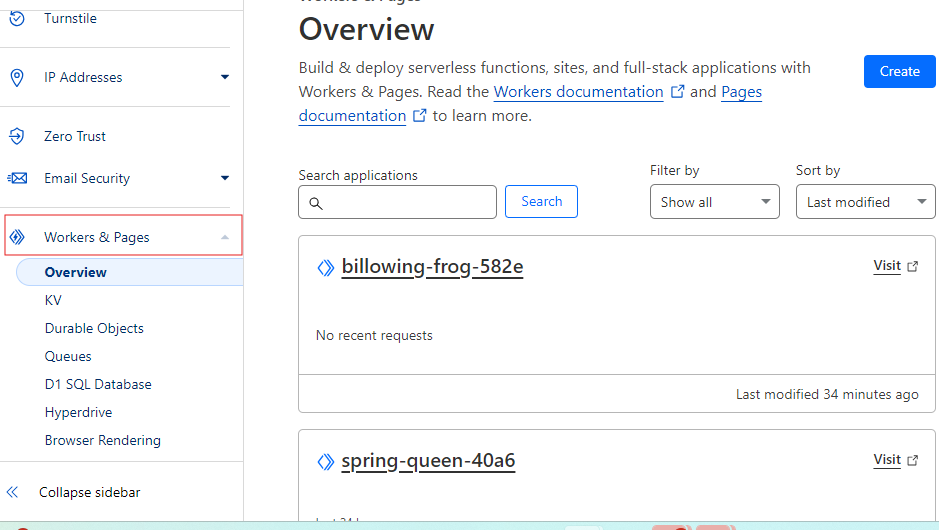The image size is (939, 530).
Task: Open the Filter by Show all dropdown
Action: (x=714, y=202)
